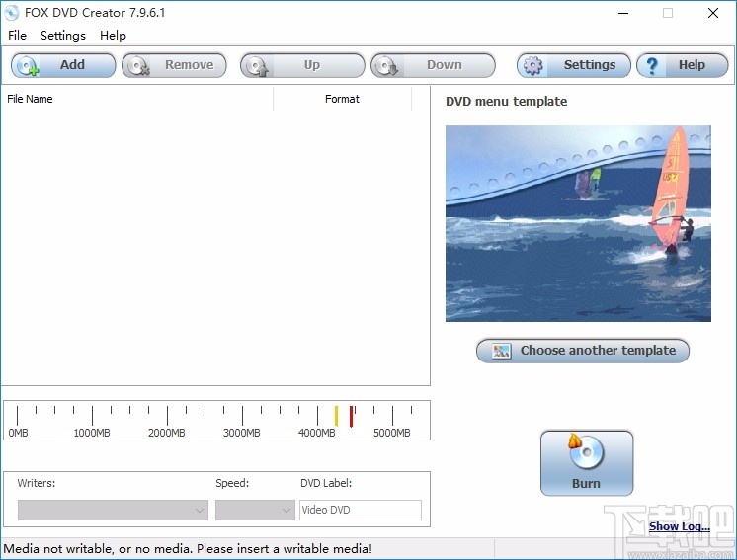This screenshot has width=737, height=560.
Task: Minimize the FOX DVD Creator window
Action: [623, 13]
